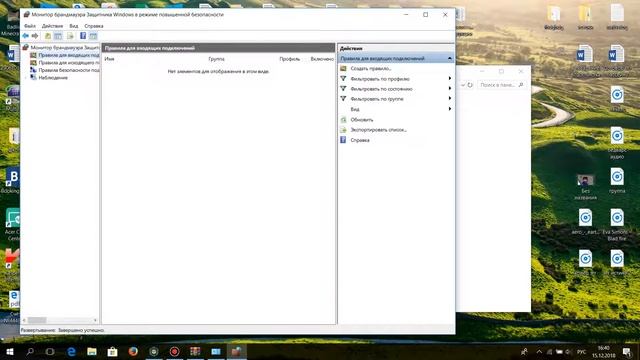The height and width of the screenshot is (360, 640).
Task: Open taskbar clock showing 15.12.2018
Action: coord(604,352)
